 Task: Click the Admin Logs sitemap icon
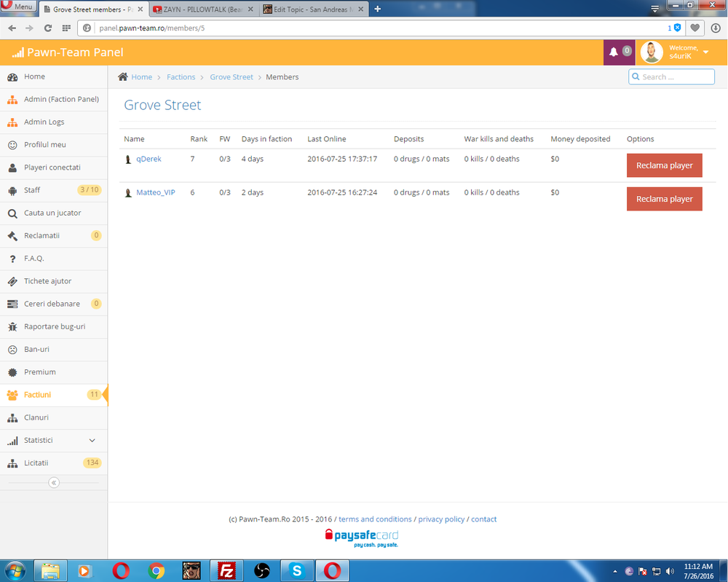(x=12, y=122)
